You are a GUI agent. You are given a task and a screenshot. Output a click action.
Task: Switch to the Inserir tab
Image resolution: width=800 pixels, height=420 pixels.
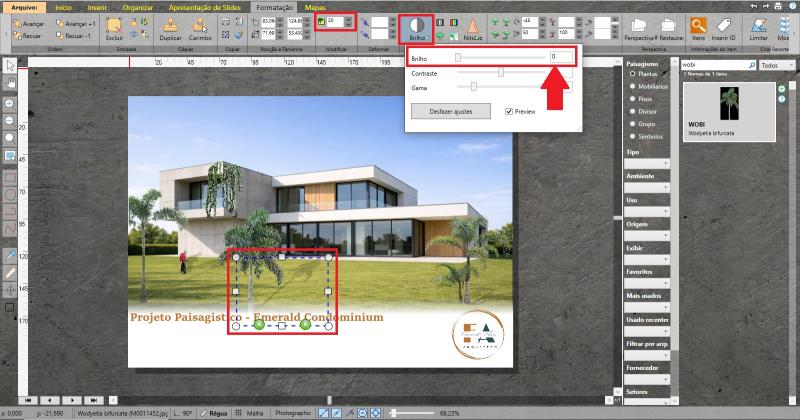click(96, 7)
